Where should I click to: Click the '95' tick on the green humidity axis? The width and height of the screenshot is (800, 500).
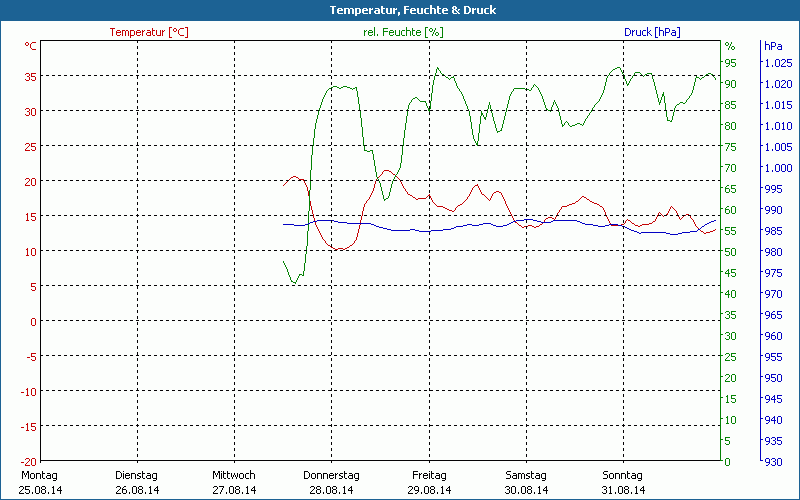(731, 63)
